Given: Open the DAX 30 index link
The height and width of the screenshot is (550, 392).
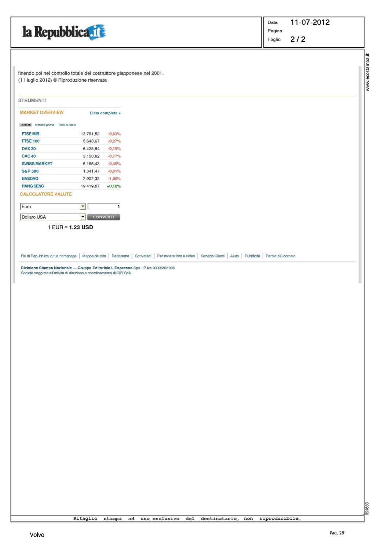Looking at the screenshot, I should coord(29,149).
